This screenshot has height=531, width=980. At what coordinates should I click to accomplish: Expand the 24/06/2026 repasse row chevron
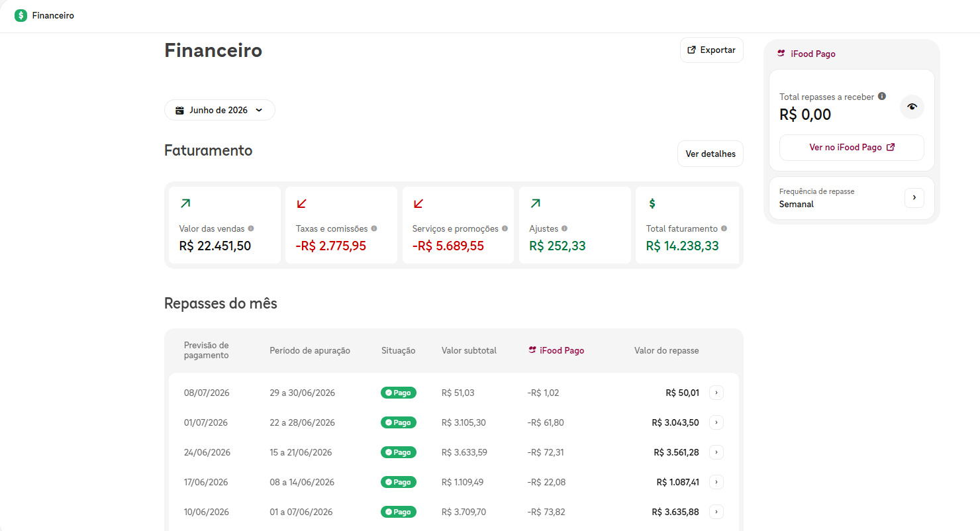point(716,452)
